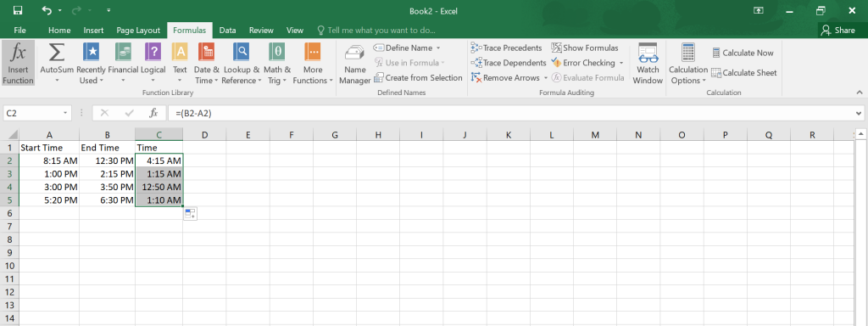Select row 6 header
The height and width of the screenshot is (326, 868).
[9, 213]
